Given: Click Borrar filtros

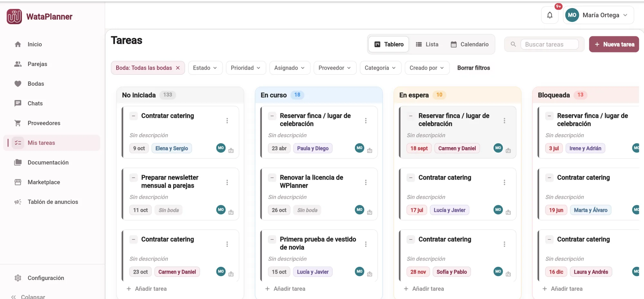Looking at the screenshot, I should point(474,68).
